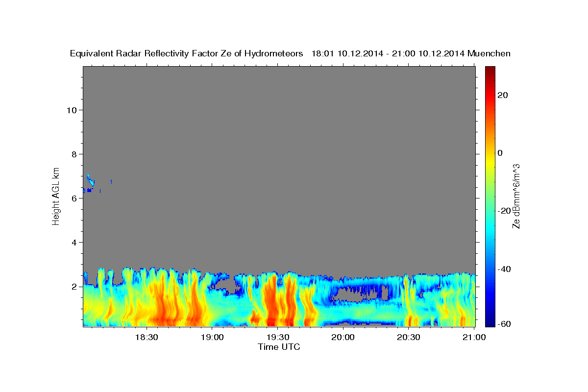The height and width of the screenshot is (392, 588).
Task: Click the height tick label '8'
Action: [73, 154]
